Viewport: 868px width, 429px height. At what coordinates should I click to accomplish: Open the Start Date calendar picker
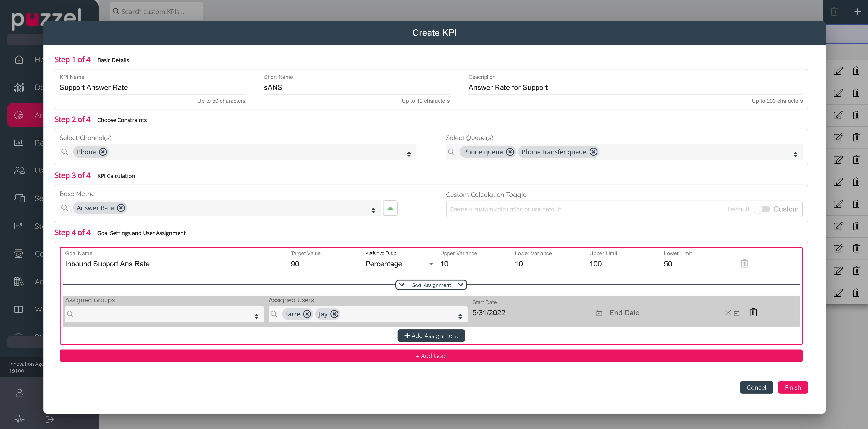[599, 313]
